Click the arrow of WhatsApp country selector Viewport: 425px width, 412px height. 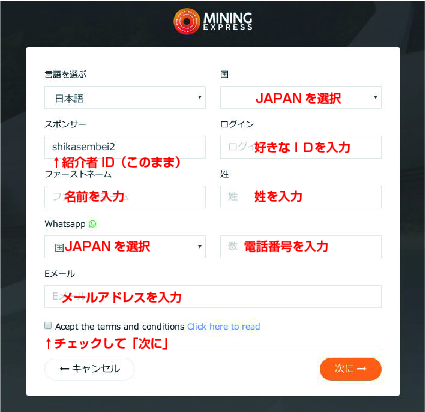click(200, 246)
